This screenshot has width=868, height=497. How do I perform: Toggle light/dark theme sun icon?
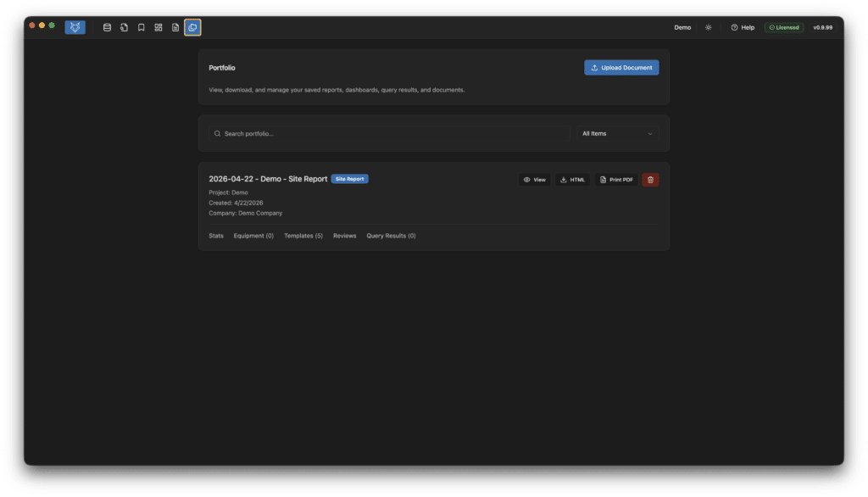pyautogui.click(x=708, y=27)
